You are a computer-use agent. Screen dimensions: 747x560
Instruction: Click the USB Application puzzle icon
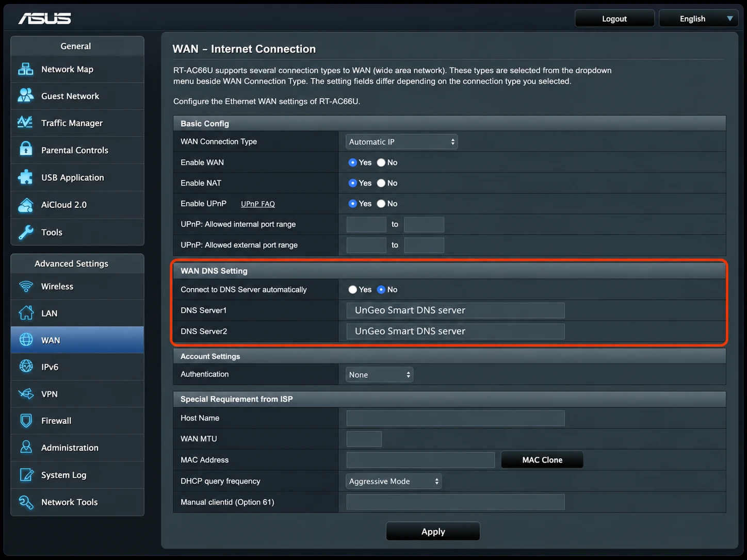tap(25, 177)
